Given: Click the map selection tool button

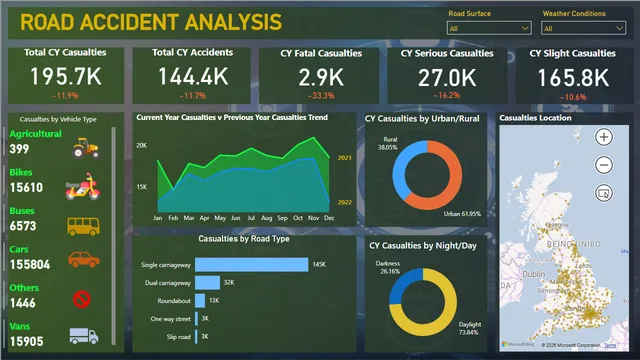Looking at the screenshot, I should pyautogui.click(x=604, y=193).
